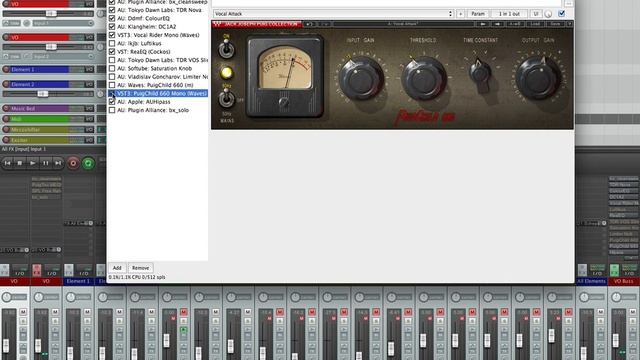Click the Element 2 track volume fader
The height and width of the screenshot is (360, 640).
click(42, 94)
